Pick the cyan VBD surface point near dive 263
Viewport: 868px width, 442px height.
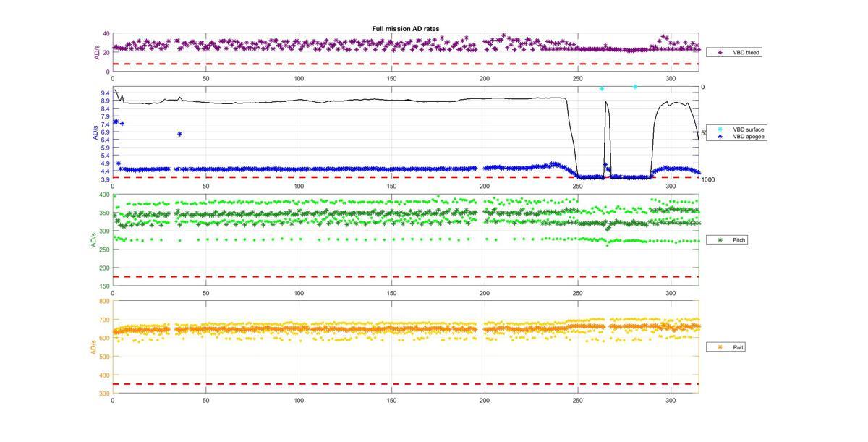(x=601, y=88)
